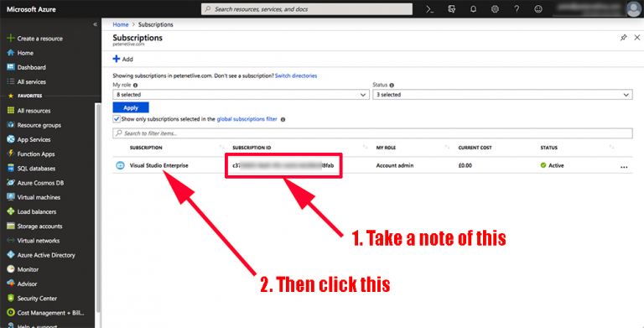This screenshot has height=328, width=644.
Task: Click the blue Apply button
Action: [x=131, y=107]
